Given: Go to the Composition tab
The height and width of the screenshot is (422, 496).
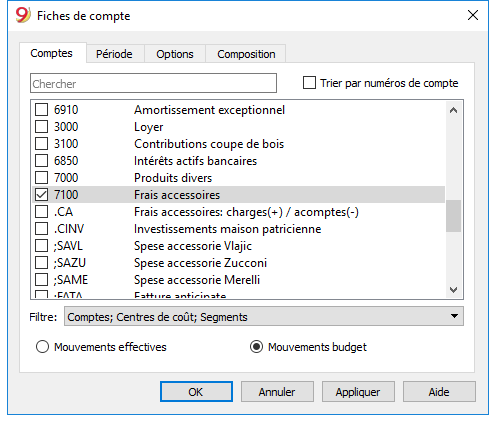Looking at the screenshot, I should (x=246, y=54).
